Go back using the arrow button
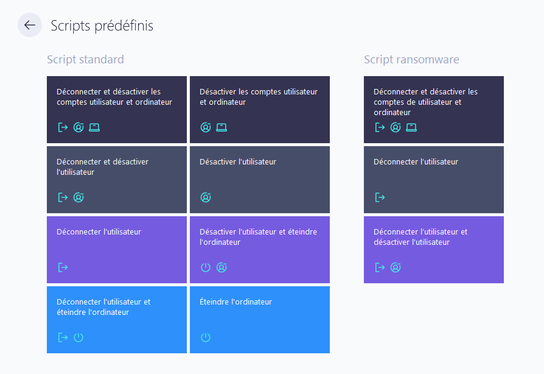 [x=29, y=25]
